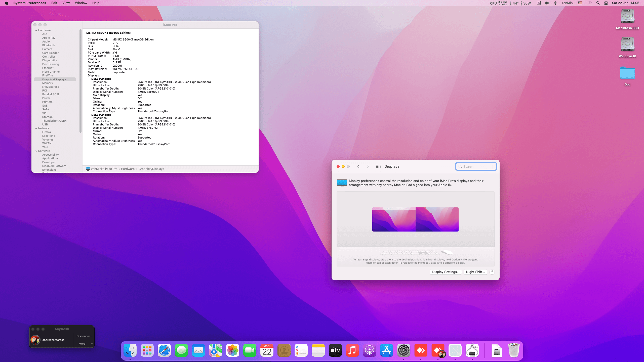Open Mail from the Dock

[x=198, y=350]
